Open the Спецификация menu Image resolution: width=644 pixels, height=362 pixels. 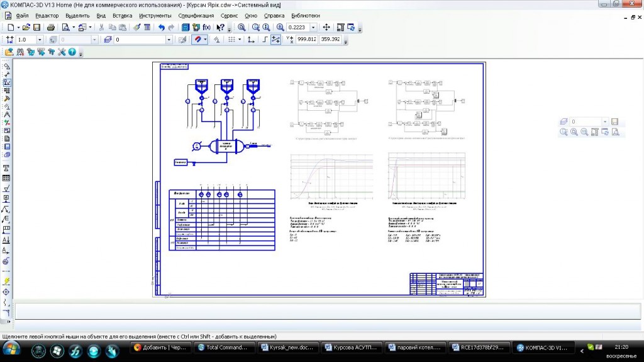pos(196,16)
